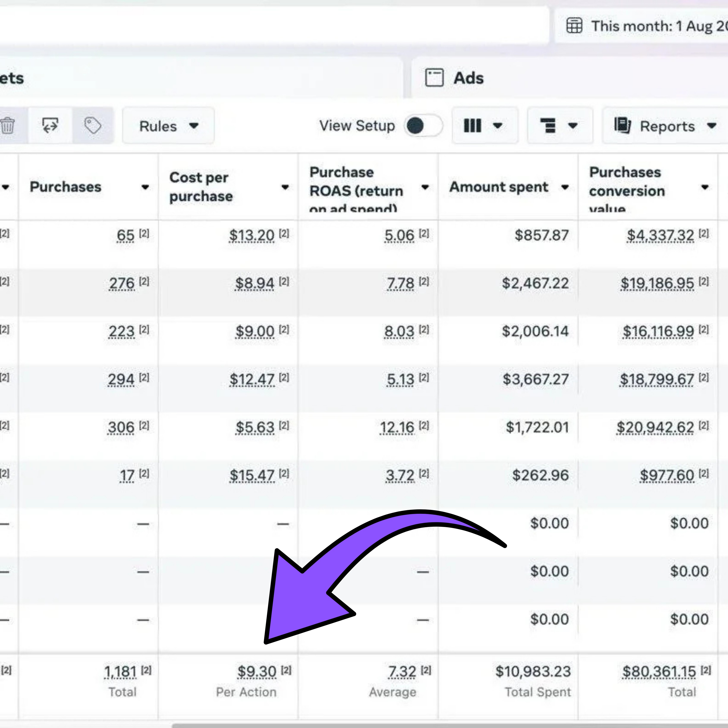Screen dimensions: 728x728
Task: Open Purchase ROAS column menu
Action: [x=425, y=187]
